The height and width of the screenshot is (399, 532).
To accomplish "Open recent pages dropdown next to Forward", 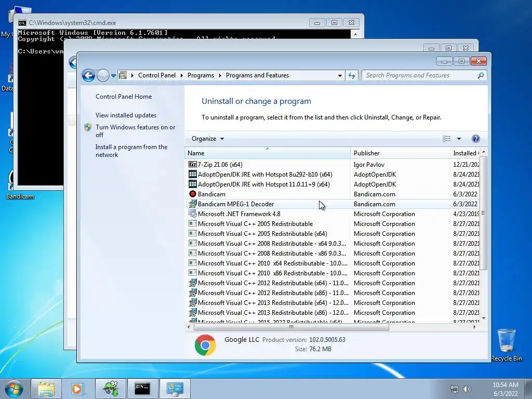I will pyautogui.click(x=113, y=75).
